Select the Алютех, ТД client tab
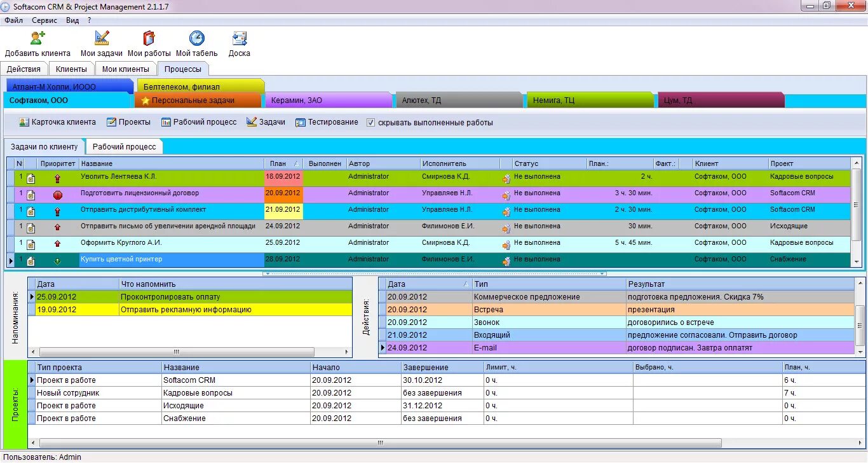The image size is (868, 463). (x=459, y=100)
